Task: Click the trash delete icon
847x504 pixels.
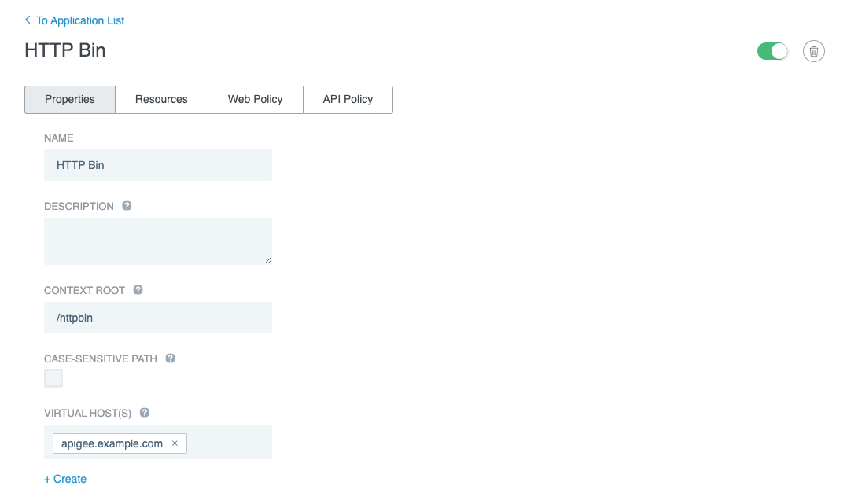Action: (813, 50)
